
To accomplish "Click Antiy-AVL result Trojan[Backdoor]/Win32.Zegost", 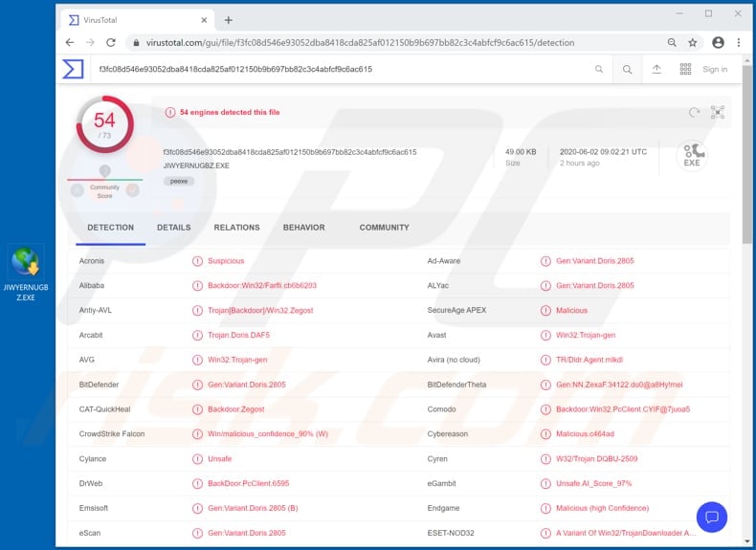I will click(260, 311).
